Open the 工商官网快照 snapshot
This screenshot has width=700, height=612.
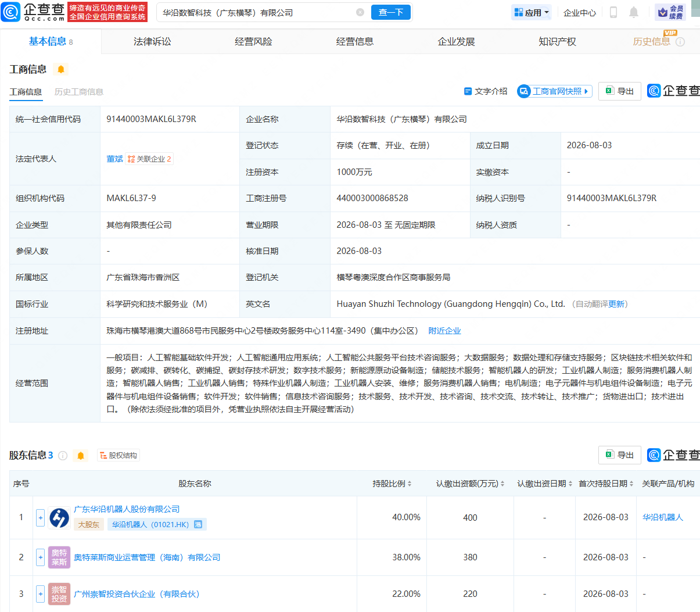(x=555, y=91)
